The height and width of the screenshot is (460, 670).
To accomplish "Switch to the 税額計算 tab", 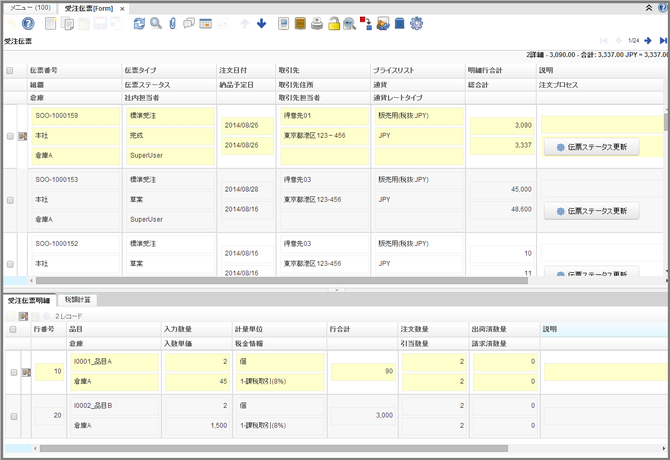I will coord(77,300).
